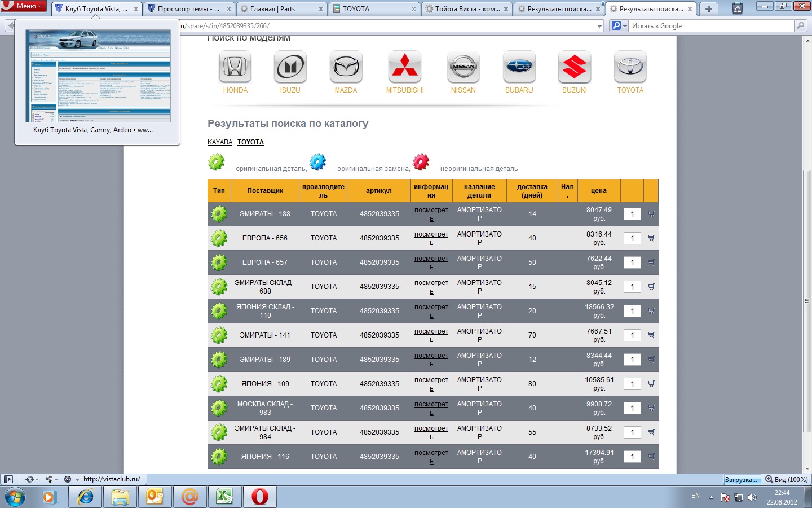This screenshot has height=508, width=812.
Task: Open the closed tabs trash icon
Action: [x=737, y=8]
